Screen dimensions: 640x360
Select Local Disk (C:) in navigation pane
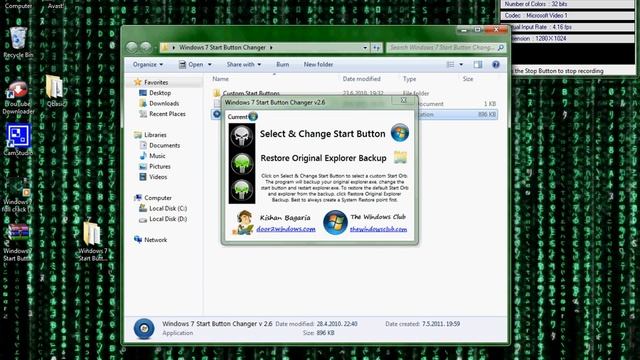[x=168, y=209]
